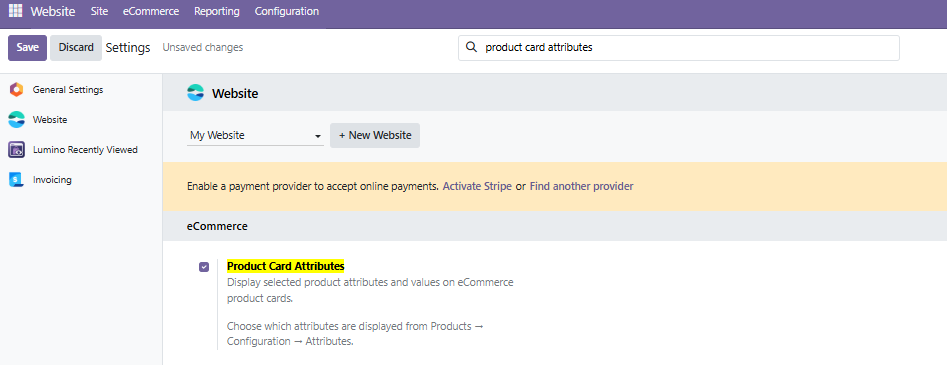The height and width of the screenshot is (365, 947).
Task: Open the Reporting menu
Action: click(x=217, y=11)
